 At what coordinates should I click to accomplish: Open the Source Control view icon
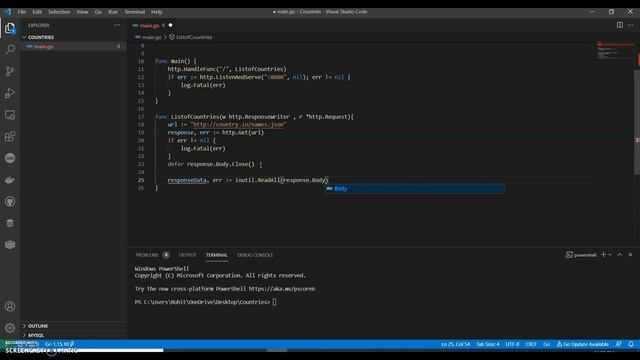10,71
